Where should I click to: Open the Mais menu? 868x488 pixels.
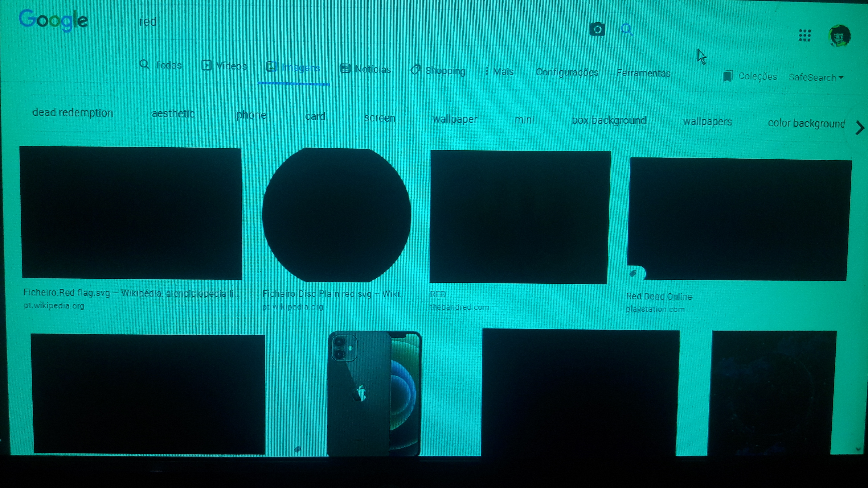tap(499, 71)
